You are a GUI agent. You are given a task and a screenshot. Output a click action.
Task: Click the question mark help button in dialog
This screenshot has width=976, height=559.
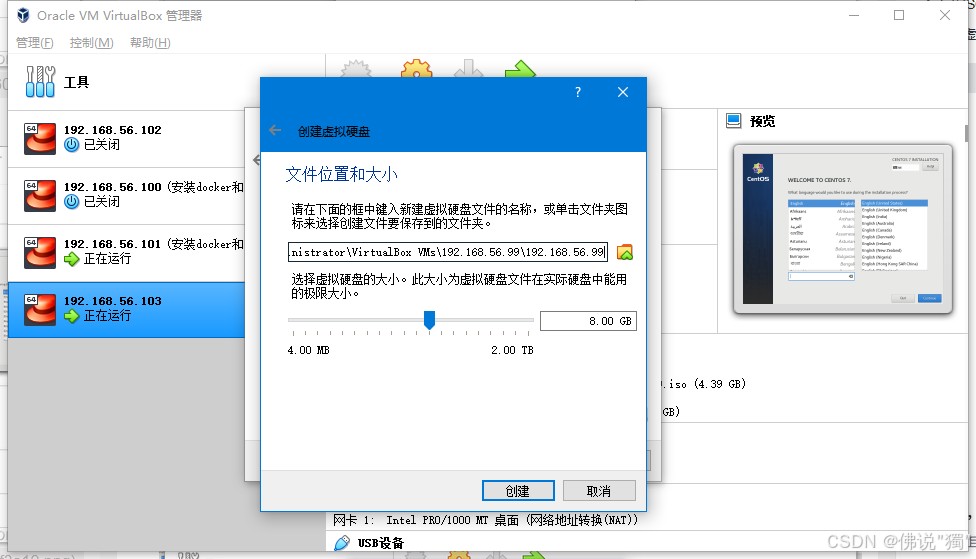coord(578,92)
